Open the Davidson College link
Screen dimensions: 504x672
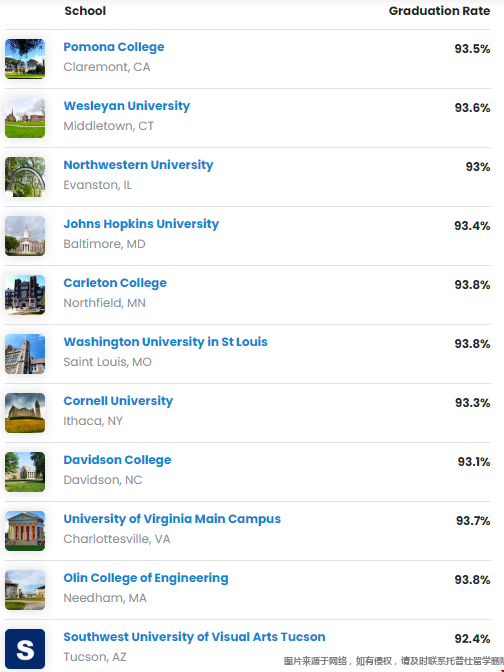click(117, 460)
